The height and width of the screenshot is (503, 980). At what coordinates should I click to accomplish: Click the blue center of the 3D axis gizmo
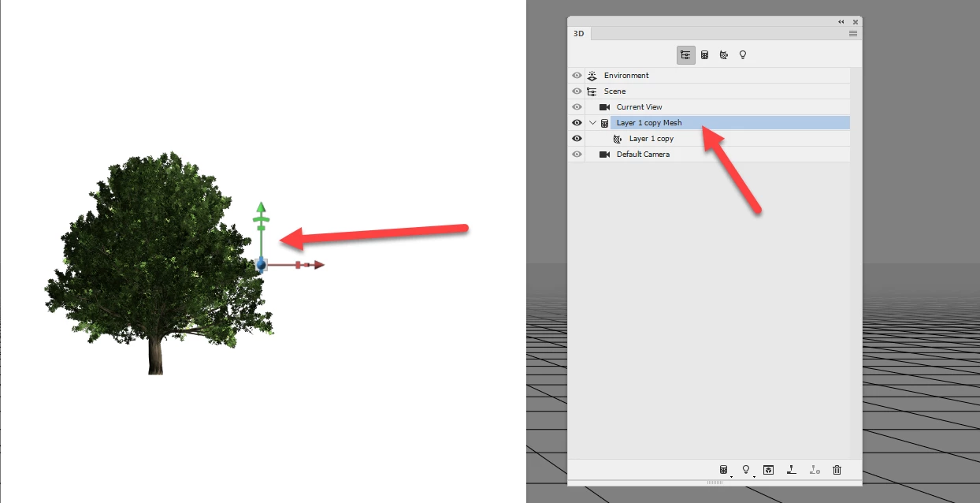261,266
